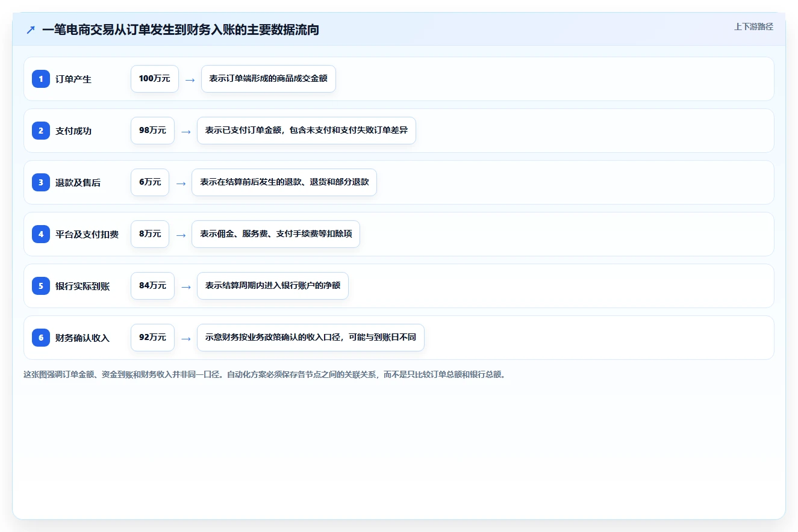Click the arrow after 6万元
Screen dimensions: 798x532
coord(181,183)
